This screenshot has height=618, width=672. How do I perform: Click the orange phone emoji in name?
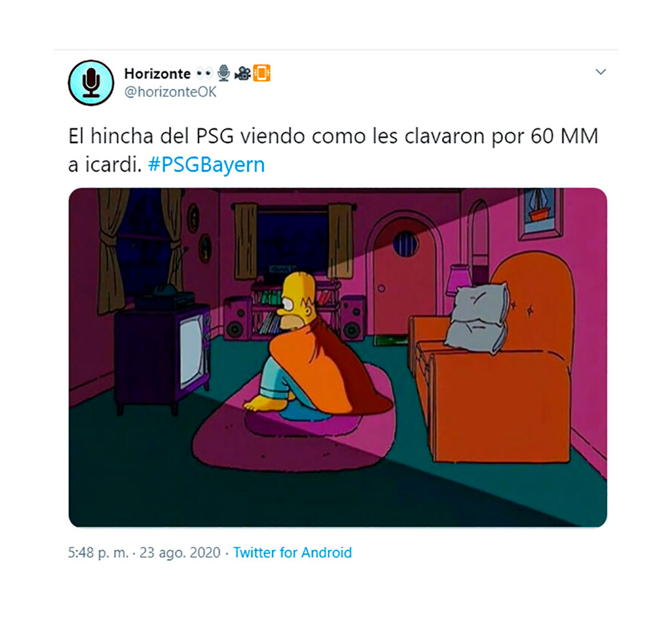262,73
